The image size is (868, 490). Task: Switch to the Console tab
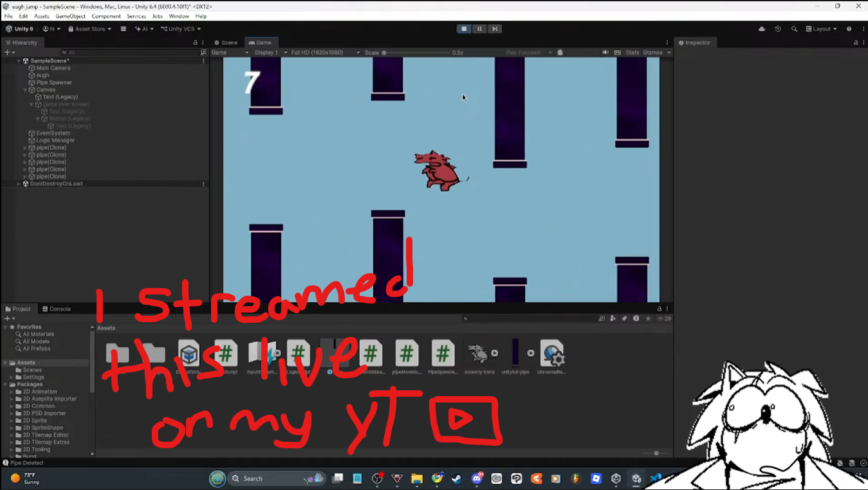pyautogui.click(x=57, y=309)
